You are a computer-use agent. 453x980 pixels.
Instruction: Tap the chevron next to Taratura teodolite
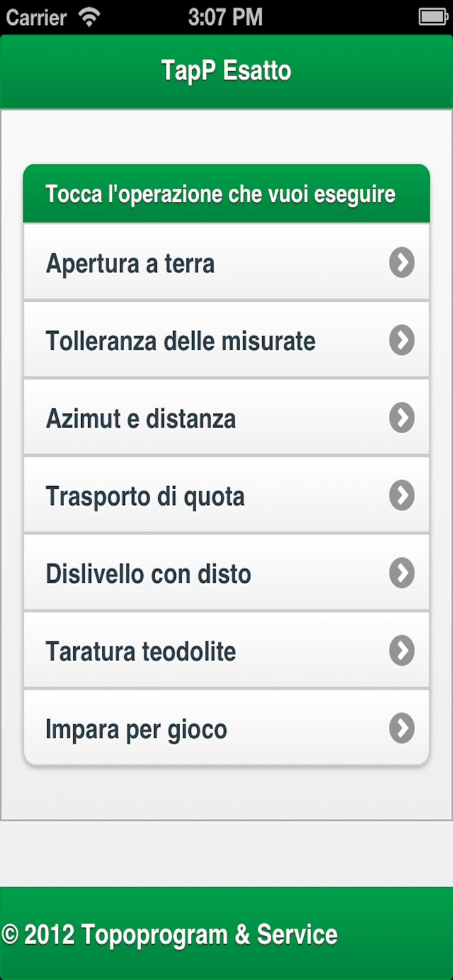401,650
